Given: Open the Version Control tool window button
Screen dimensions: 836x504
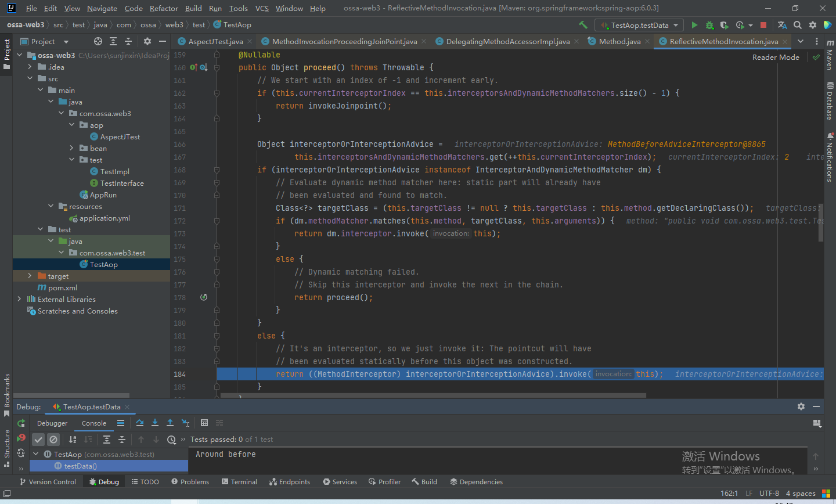Looking at the screenshot, I should [48, 482].
